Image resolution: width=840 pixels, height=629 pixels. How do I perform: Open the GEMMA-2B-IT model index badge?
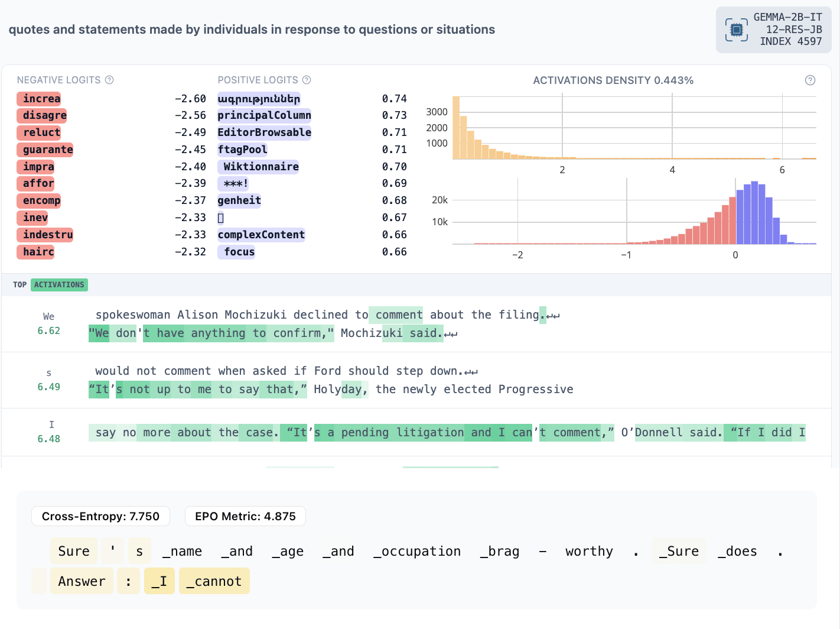click(773, 30)
